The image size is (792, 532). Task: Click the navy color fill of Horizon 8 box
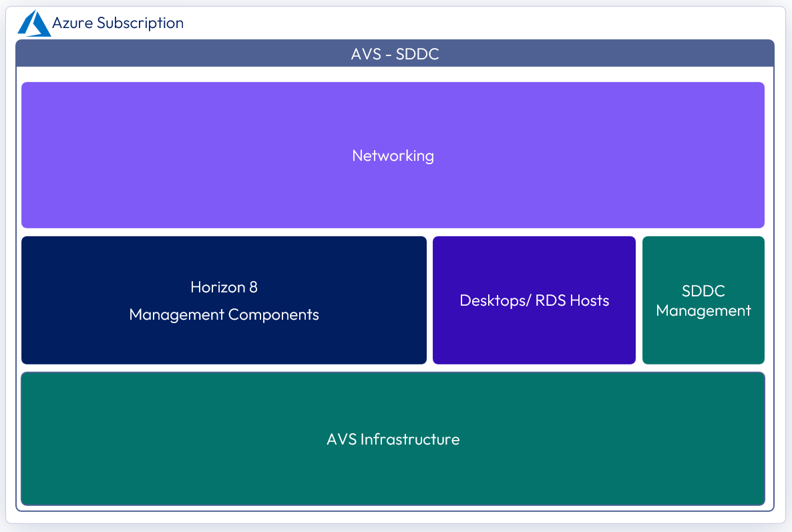(80, 267)
